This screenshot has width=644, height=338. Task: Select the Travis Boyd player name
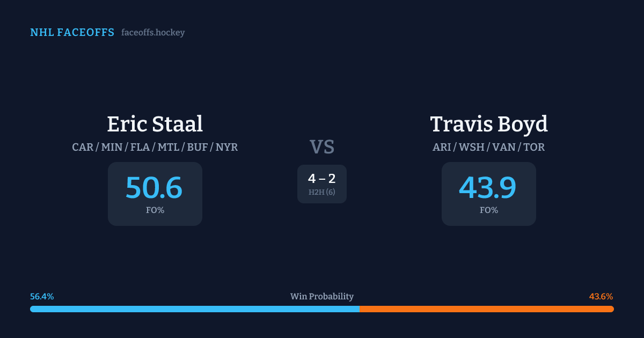(x=488, y=124)
